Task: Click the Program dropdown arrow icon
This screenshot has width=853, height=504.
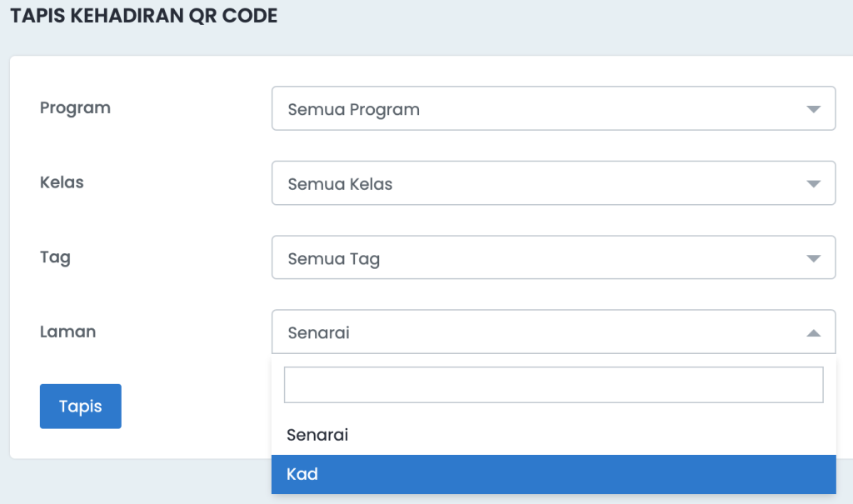Action: tap(813, 109)
